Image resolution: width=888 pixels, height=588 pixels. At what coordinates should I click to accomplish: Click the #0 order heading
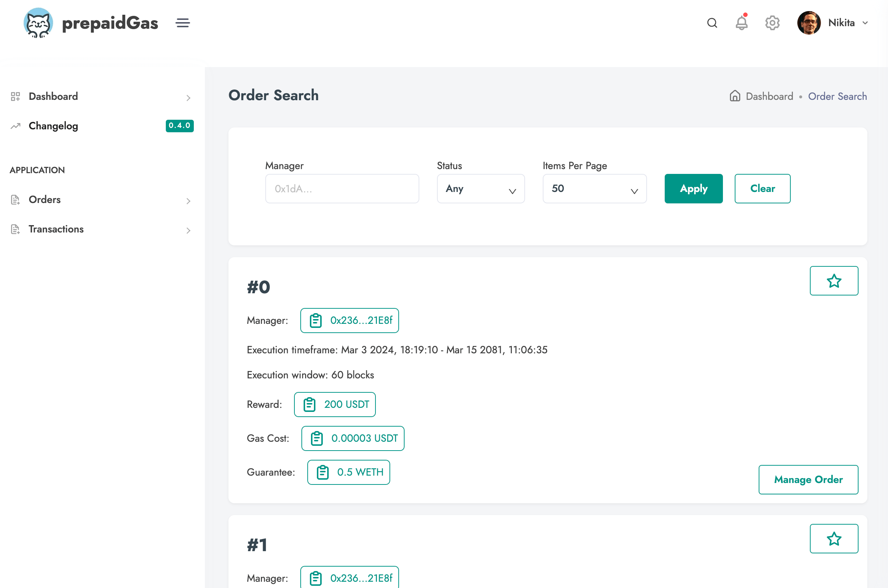point(258,287)
